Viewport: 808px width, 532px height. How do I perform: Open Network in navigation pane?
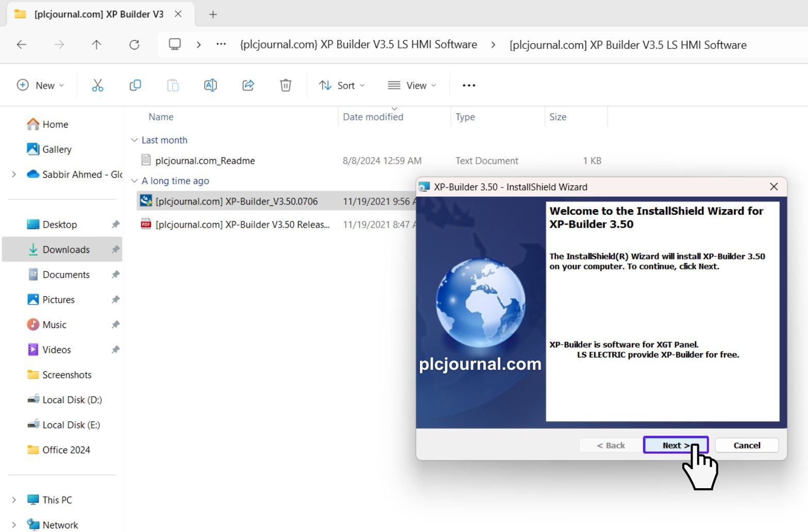60,525
